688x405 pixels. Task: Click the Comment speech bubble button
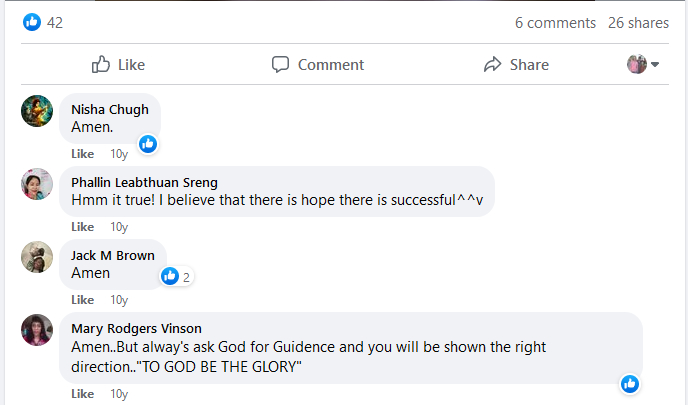[318, 65]
